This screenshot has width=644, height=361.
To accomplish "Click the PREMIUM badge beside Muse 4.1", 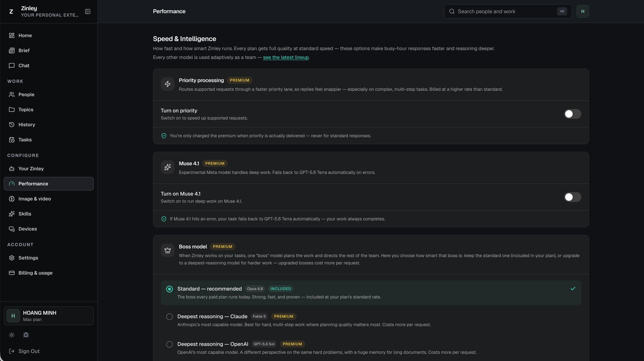I will [215, 163].
